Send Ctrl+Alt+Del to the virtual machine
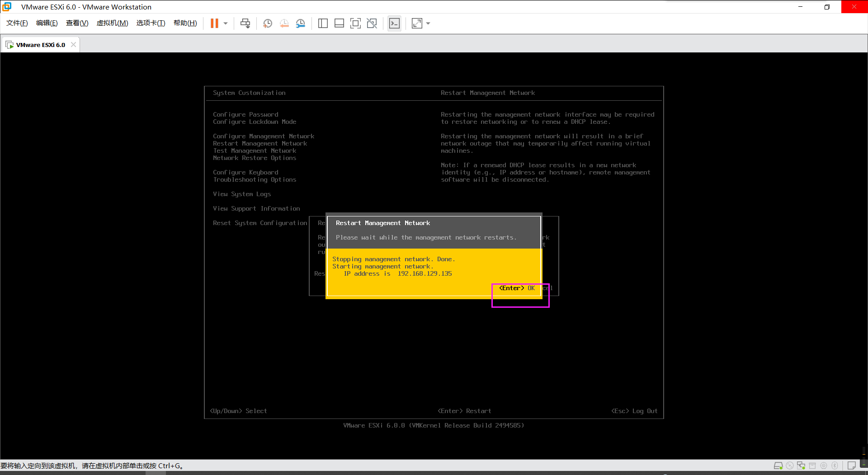 (x=245, y=24)
